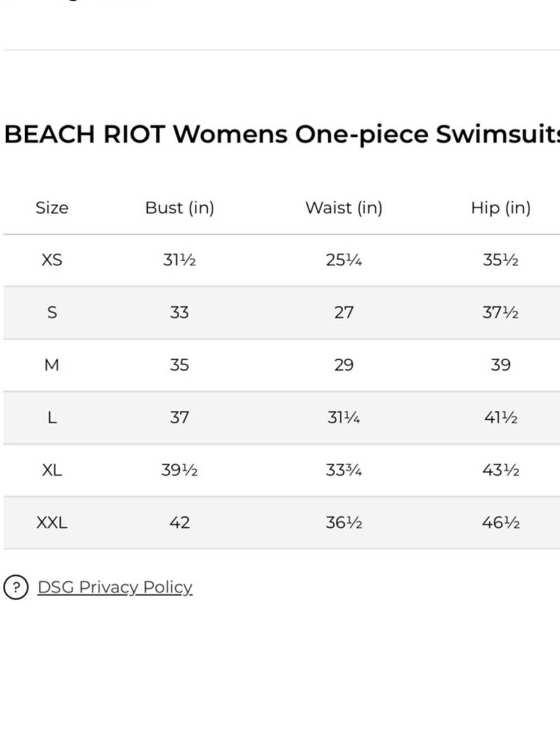Click the question mark help icon
560x747 pixels.
coord(16,587)
